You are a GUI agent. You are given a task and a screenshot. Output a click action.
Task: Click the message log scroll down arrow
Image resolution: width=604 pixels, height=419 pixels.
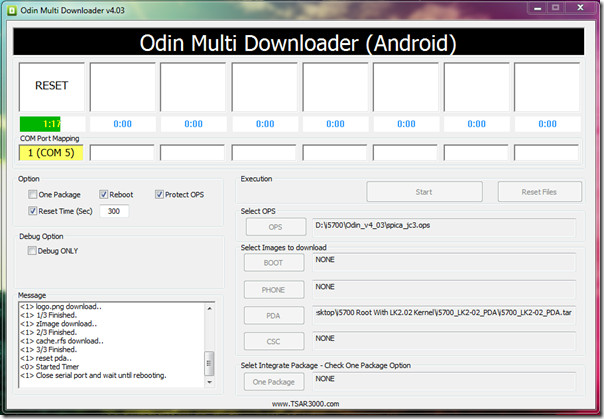[x=210, y=382]
